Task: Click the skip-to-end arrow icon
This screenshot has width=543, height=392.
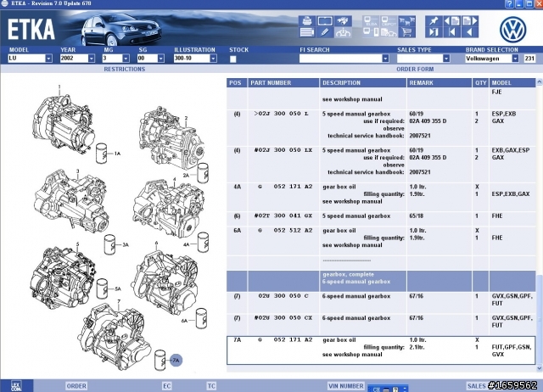Action: [434, 32]
